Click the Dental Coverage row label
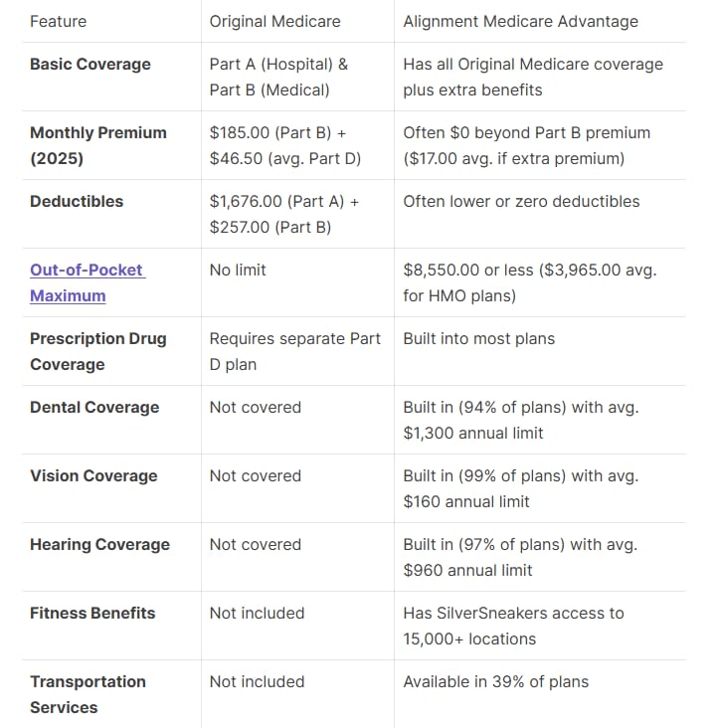Image resolution: width=717 pixels, height=728 pixels. click(x=94, y=407)
